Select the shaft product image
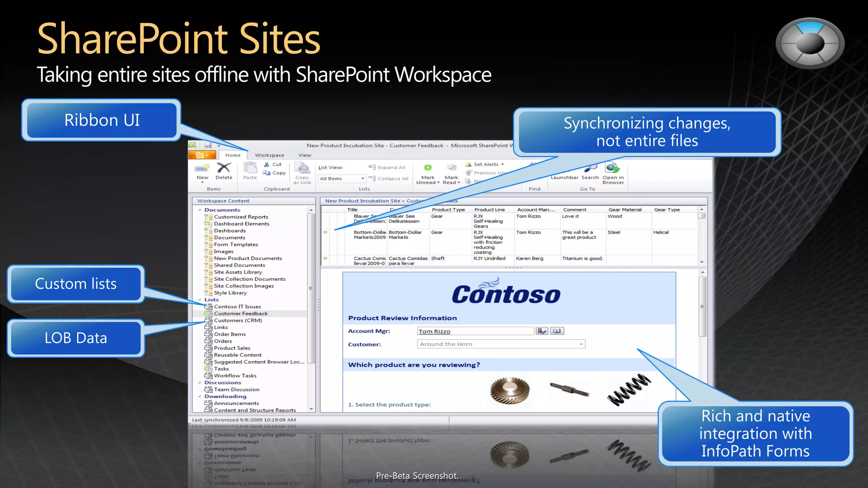 point(569,389)
